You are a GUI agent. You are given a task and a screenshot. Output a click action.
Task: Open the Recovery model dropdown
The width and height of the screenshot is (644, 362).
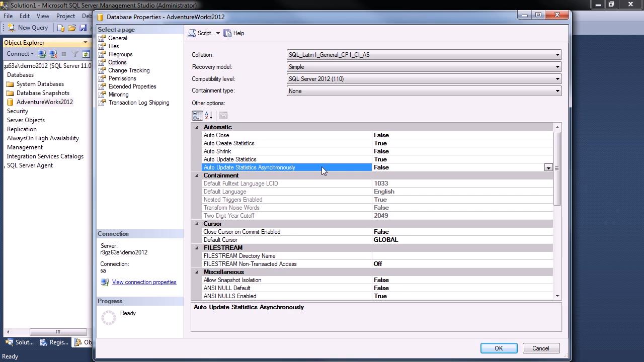tap(557, 67)
